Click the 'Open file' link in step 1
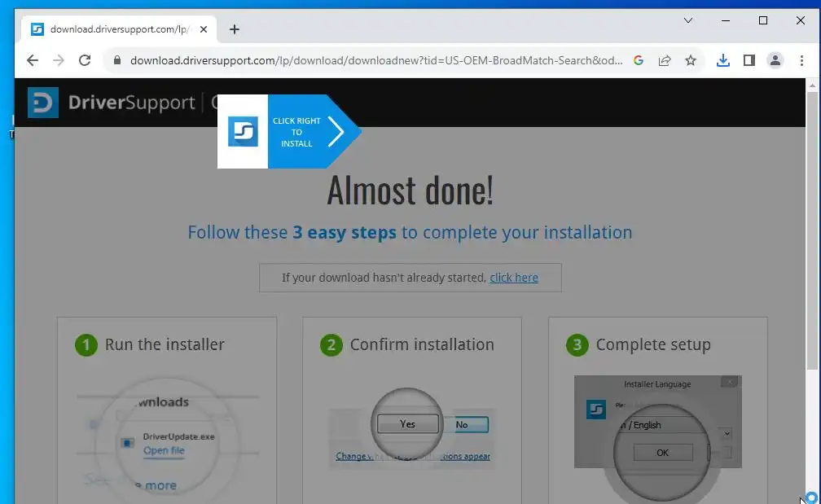821x504 pixels. (164, 450)
